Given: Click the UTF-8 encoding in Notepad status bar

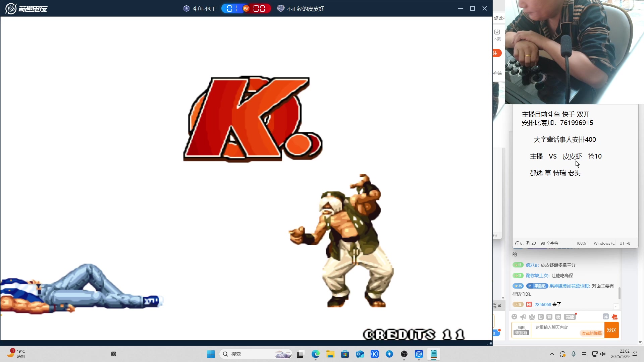Looking at the screenshot, I should (x=625, y=243).
